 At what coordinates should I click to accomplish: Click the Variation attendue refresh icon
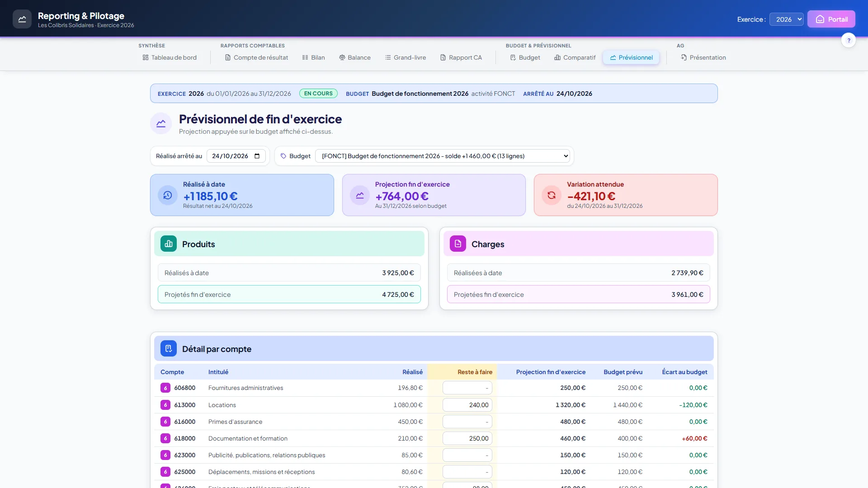coord(552,195)
